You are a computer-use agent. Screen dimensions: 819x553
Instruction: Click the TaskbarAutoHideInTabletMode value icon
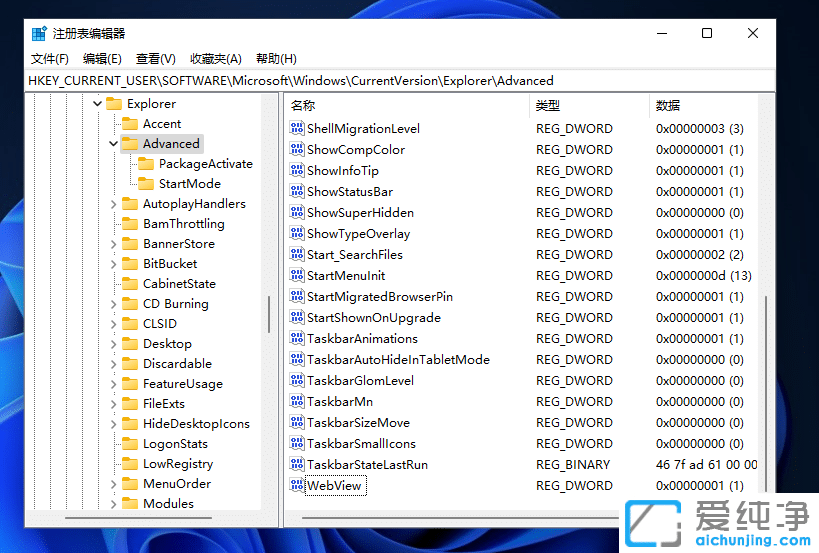point(297,359)
